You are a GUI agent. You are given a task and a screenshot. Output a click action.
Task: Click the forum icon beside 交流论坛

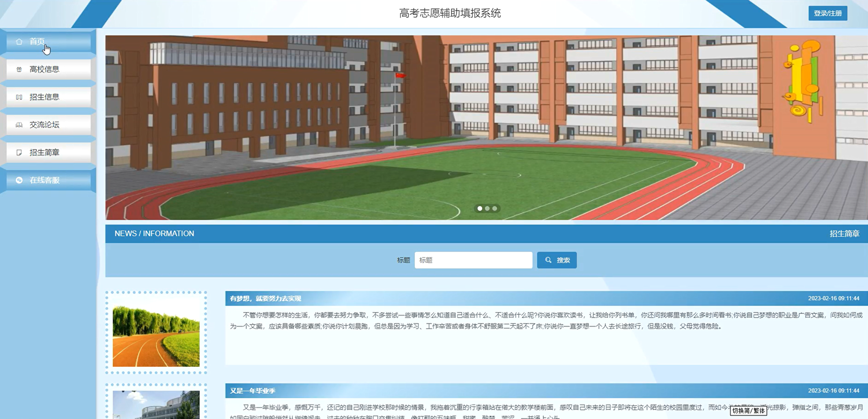tap(19, 125)
